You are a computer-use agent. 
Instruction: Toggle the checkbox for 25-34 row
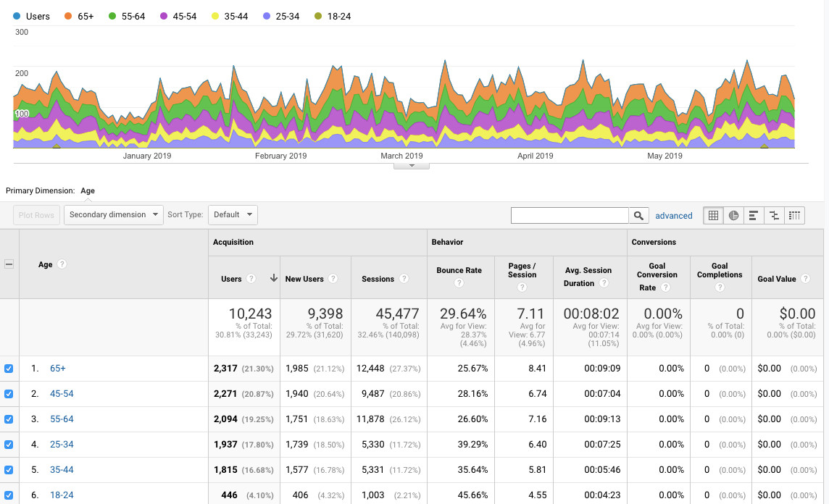click(x=9, y=445)
